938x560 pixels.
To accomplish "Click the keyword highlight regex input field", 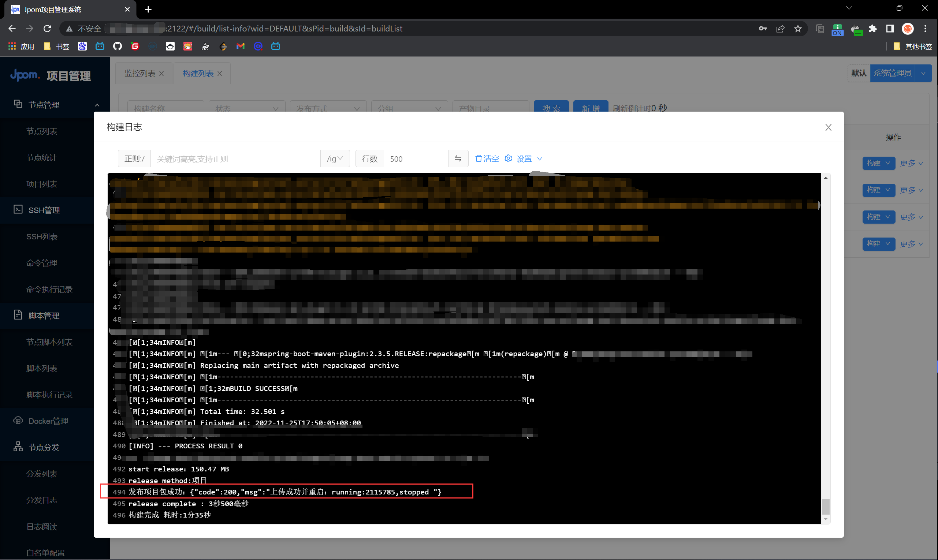I will tap(235, 158).
